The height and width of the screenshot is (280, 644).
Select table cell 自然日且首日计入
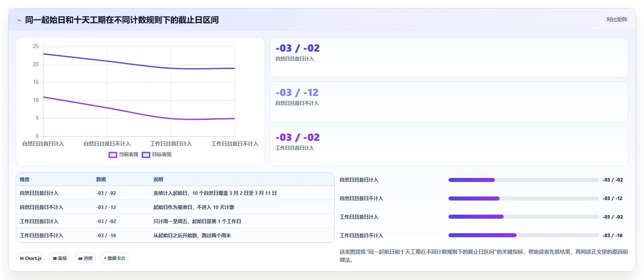coord(39,193)
